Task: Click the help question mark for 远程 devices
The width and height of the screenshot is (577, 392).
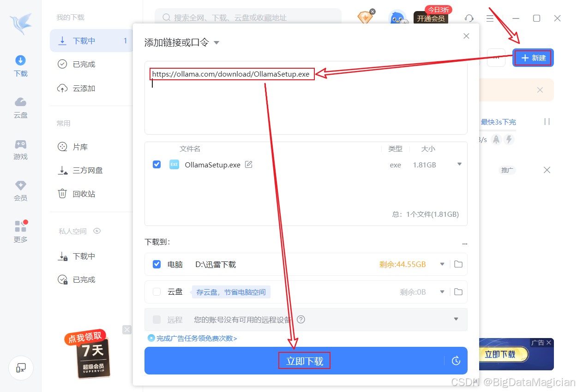Action: [x=301, y=320]
